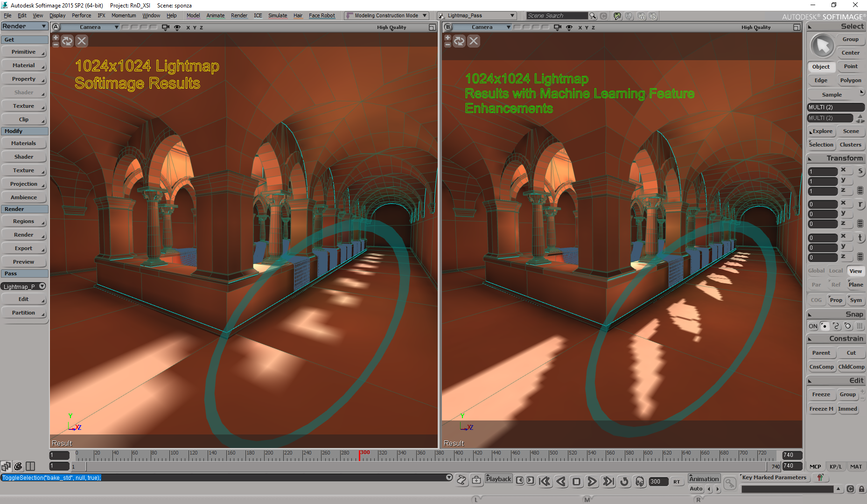Open Camera dropdown in viewport B

click(482, 27)
